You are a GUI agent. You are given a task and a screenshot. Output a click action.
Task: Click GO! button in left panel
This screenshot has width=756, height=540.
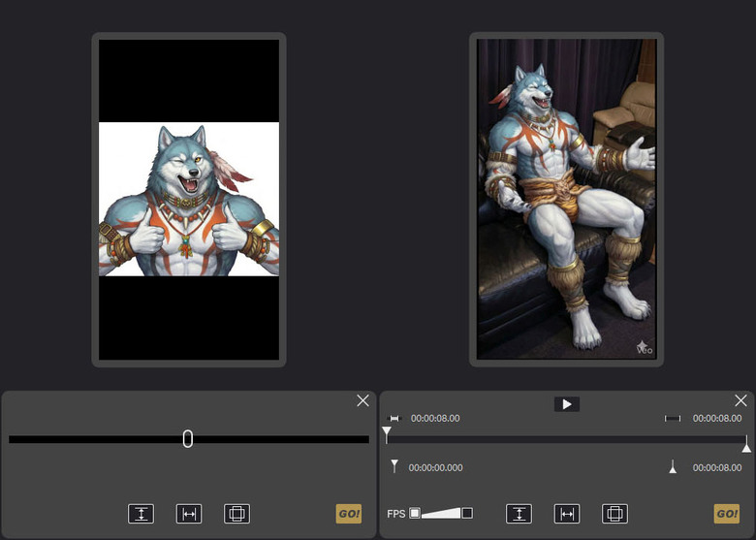(x=349, y=514)
